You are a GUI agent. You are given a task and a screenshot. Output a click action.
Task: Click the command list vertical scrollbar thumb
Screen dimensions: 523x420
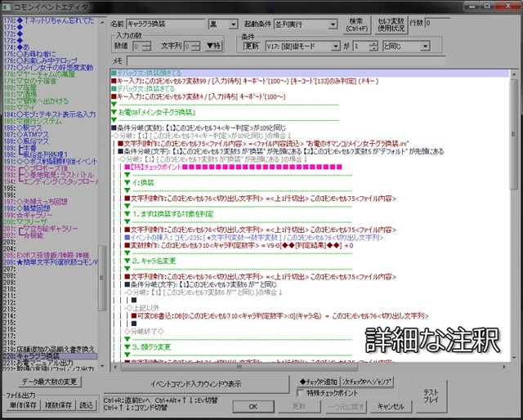[x=514, y=134]
